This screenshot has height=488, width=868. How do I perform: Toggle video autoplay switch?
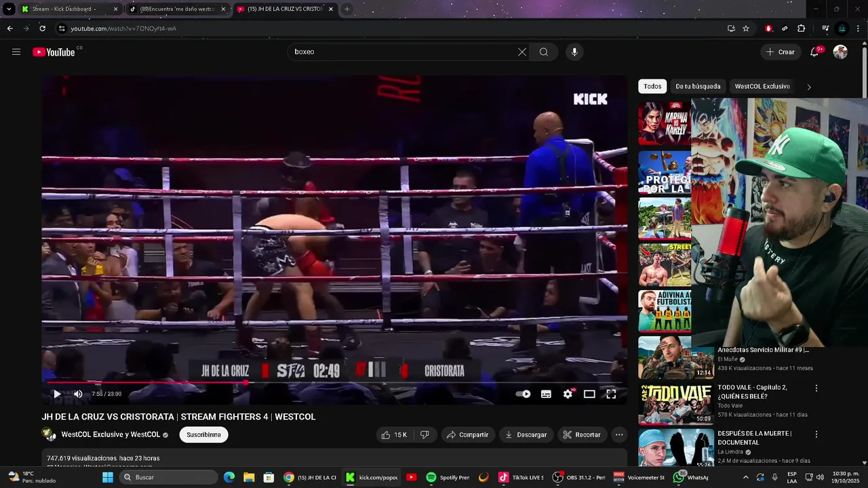pyautogui.click(x=523, y=394)
